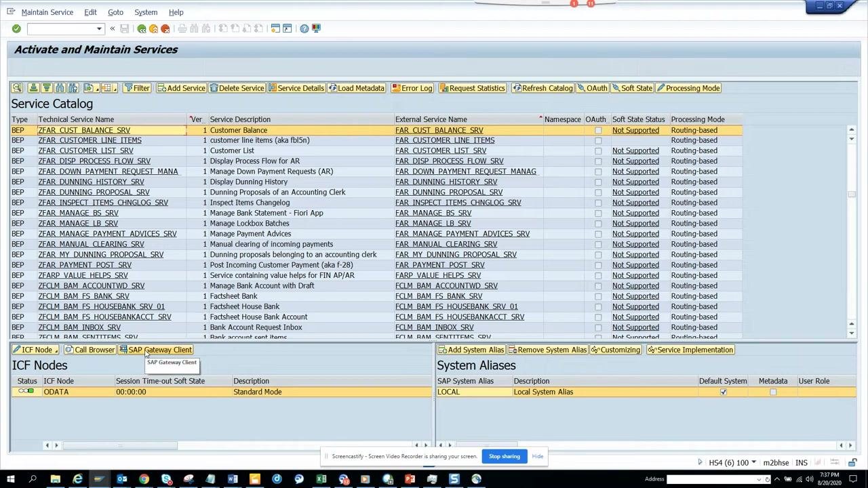
Task: Click the Stop sharing button
Action: pos(505,456)
